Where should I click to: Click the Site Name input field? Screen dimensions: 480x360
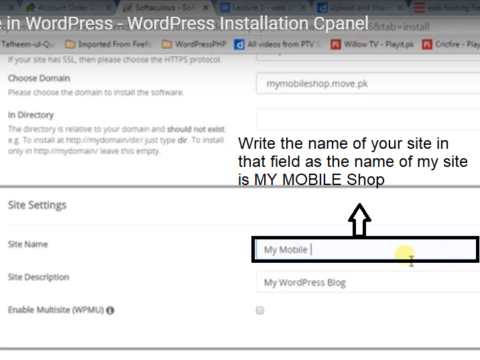(366, 250)
